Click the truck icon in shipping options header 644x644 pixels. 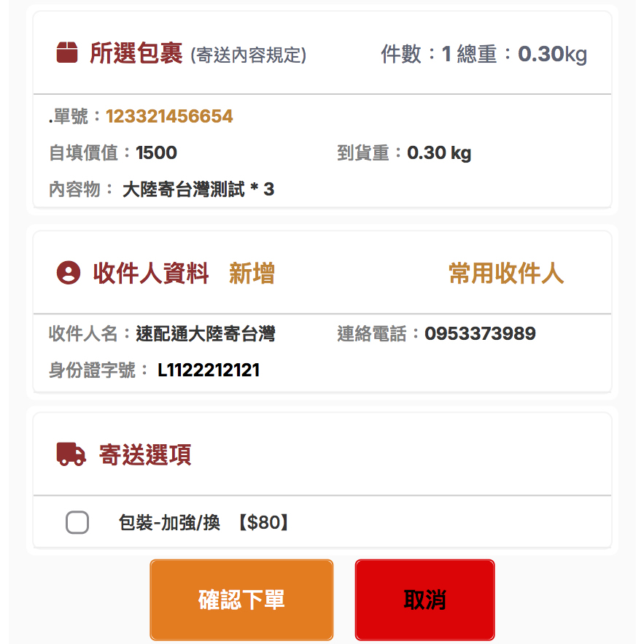pos(70,454)
